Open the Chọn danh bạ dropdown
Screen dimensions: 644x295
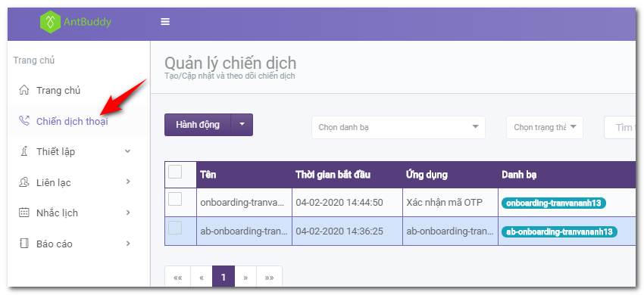pos(399,127)
